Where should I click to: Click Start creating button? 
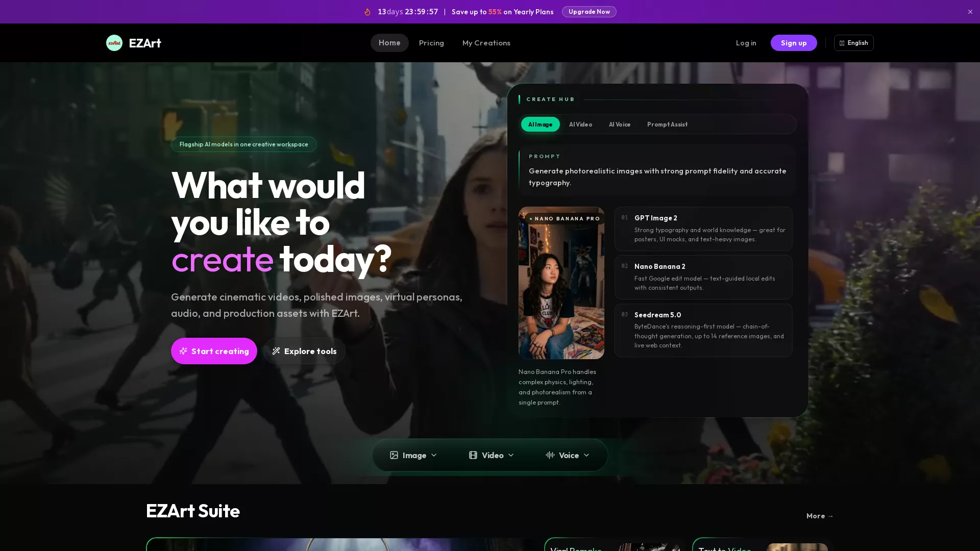click(214, 351)
